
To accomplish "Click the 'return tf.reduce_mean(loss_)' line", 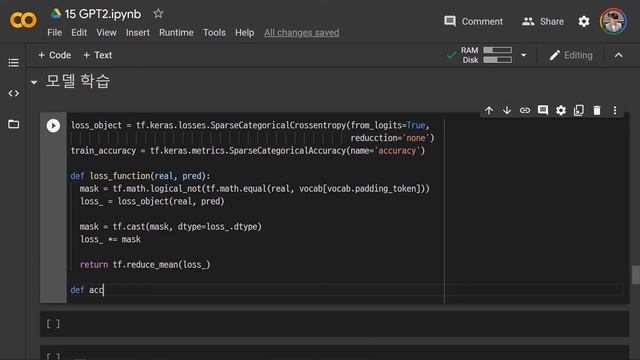I will pyautogui.click(x=145, y=264).
